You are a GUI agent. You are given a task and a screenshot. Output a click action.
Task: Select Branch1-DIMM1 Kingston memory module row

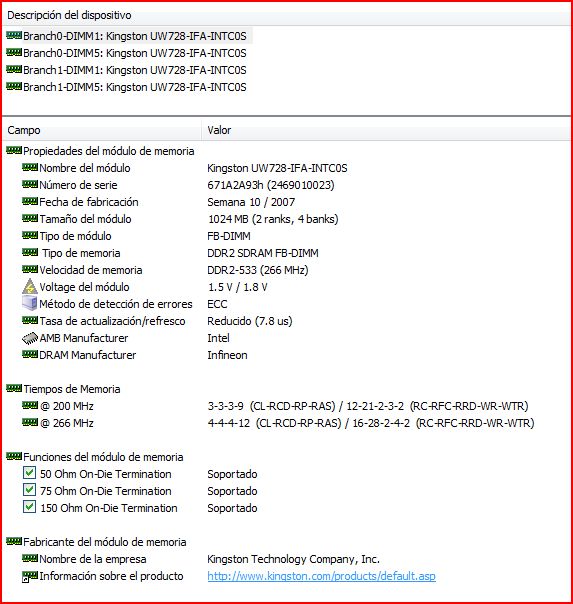point(126,70)
